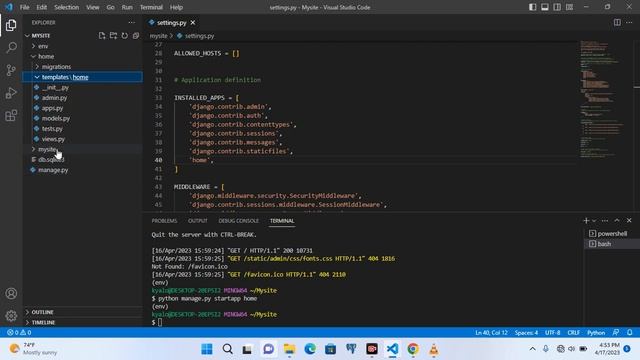Open the Extensions view

click(x=11, y=116)
